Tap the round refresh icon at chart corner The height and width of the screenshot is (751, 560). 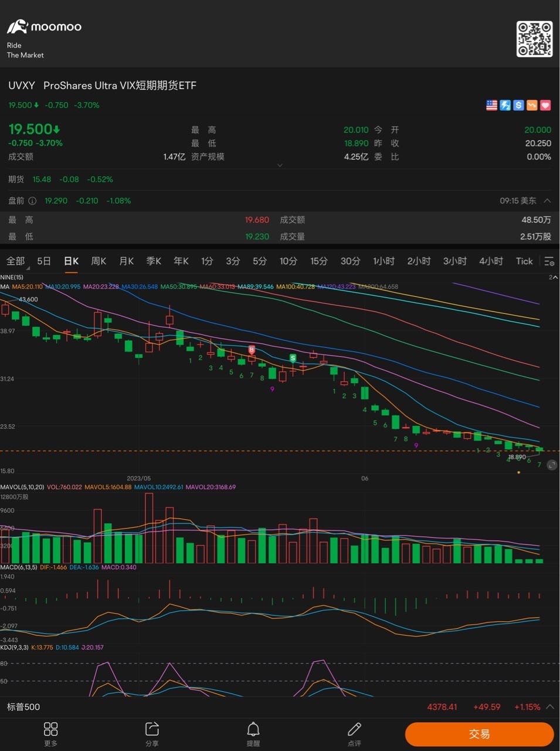pos(552,465)
